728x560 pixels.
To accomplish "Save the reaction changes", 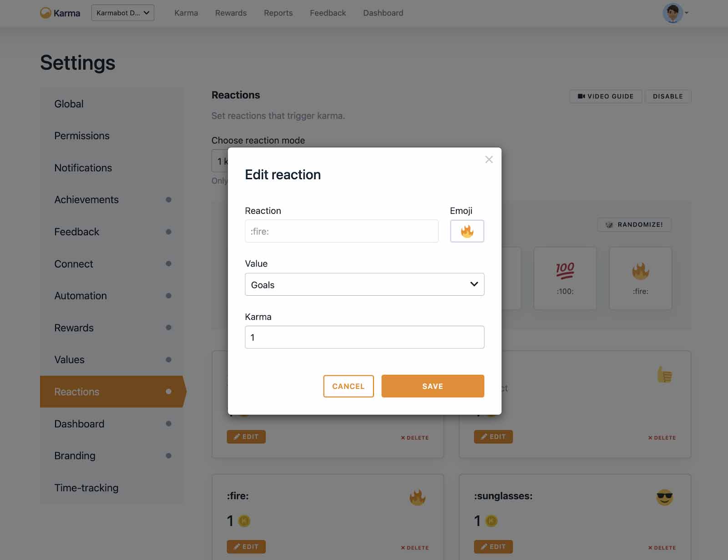I will click(432, 386).
